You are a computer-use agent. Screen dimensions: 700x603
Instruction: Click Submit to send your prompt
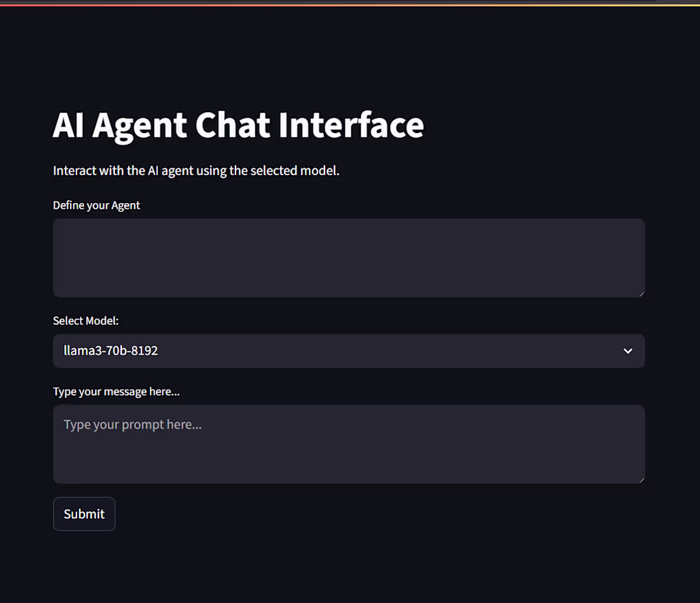84,514
